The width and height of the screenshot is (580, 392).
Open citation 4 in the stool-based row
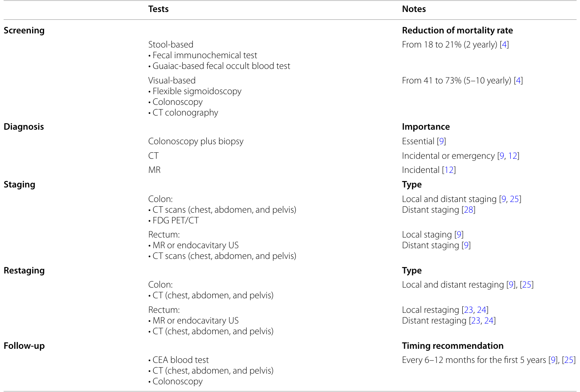coord(505,45)
